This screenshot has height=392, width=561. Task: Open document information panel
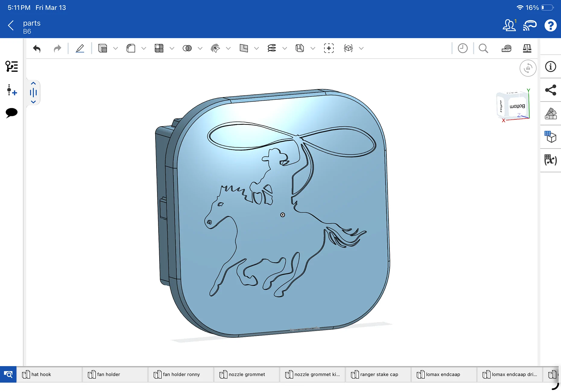pos(550,67)
